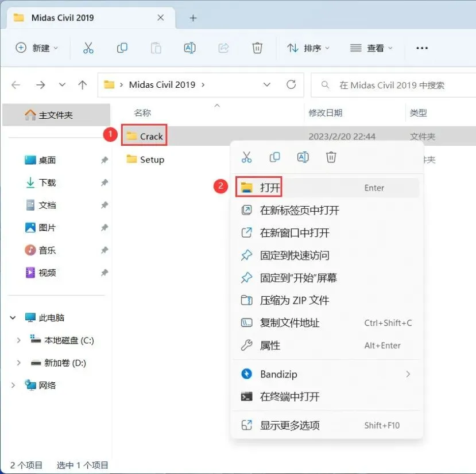Click Midas Civil 2019 breadcrumb in address bar
Screen dimensions: 476x474
[162, 85]
